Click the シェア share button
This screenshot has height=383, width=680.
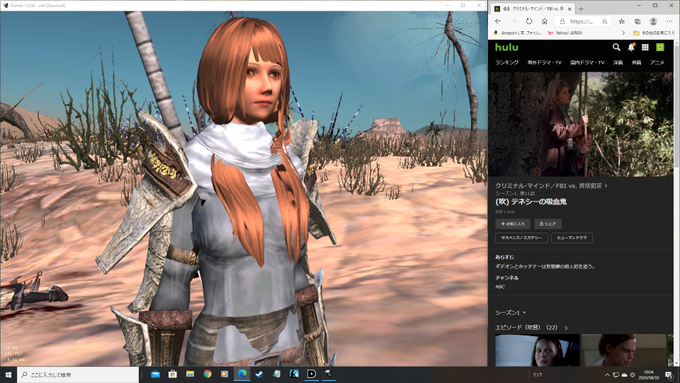click(x=548, y=224)
